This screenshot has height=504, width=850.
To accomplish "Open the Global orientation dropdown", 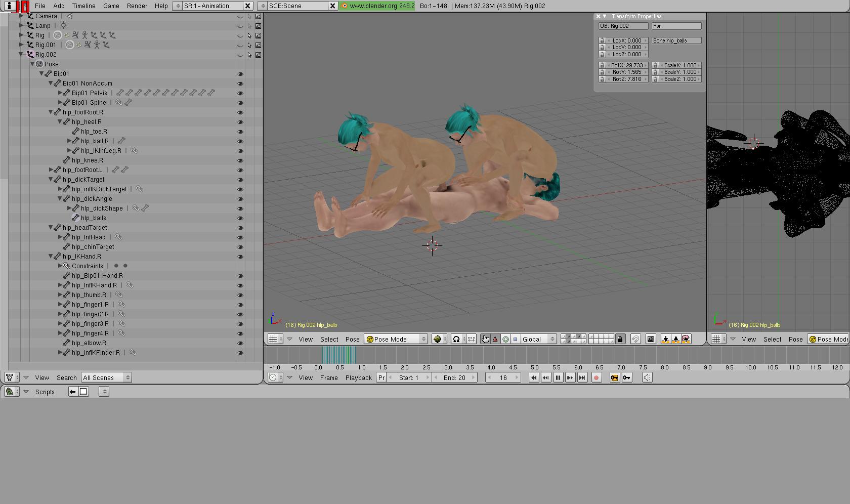I will [538, 339].
